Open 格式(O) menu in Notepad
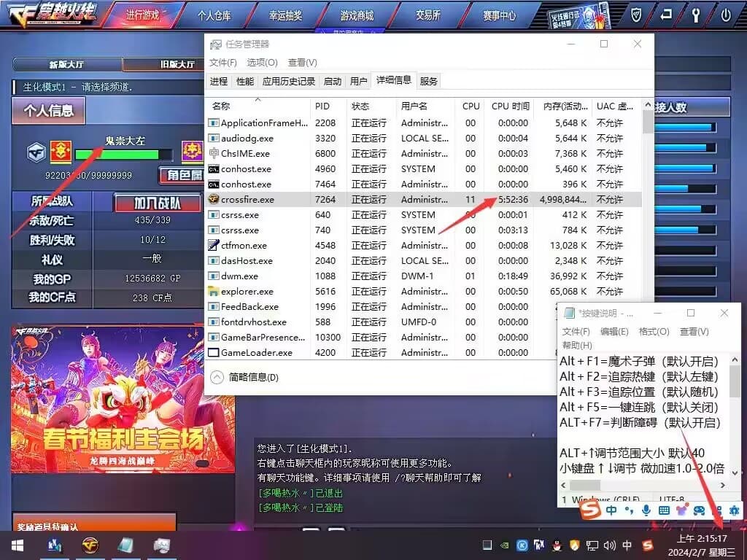The height and width of the screenshot is (560, 747). tap(654, 332)
